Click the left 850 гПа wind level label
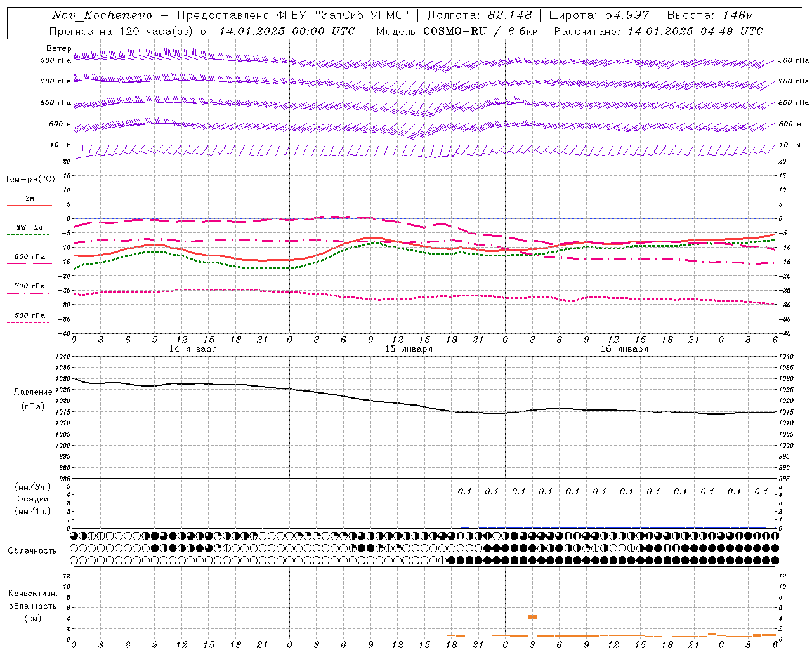 coord(55,102)
